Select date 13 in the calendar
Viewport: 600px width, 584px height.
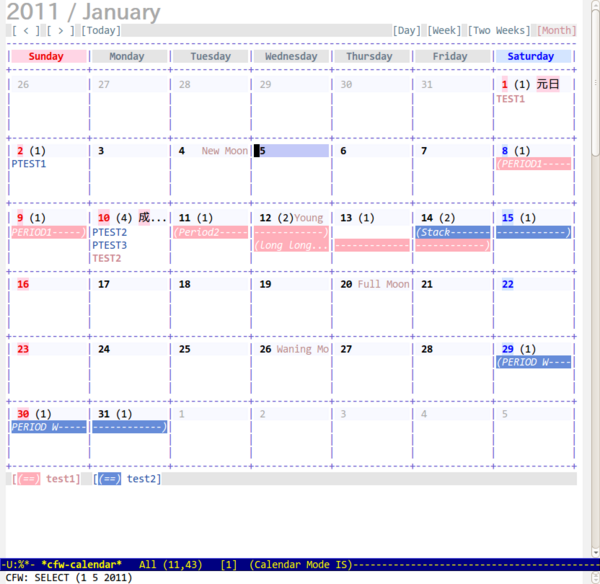[x=346, y=218]
